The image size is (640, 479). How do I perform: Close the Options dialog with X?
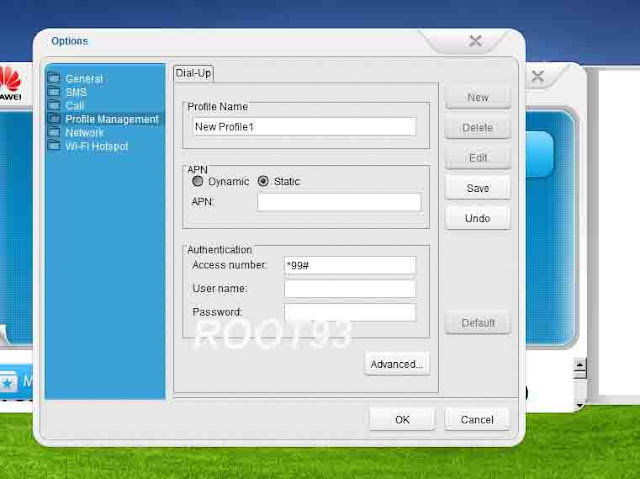click(x=476, y=41)
